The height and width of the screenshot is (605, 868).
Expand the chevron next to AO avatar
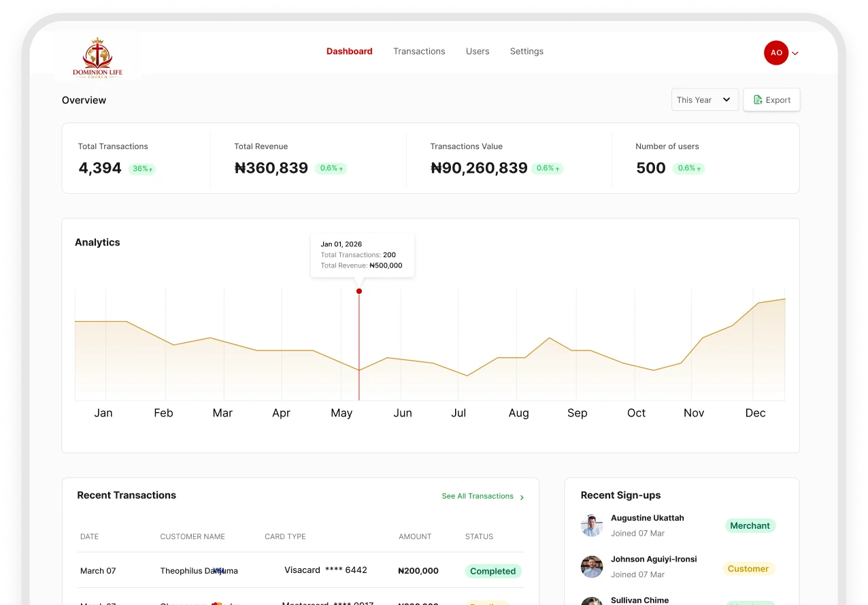795,53
